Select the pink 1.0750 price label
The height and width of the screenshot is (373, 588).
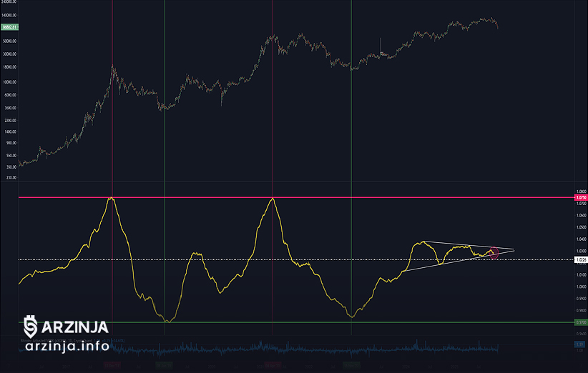580,197
